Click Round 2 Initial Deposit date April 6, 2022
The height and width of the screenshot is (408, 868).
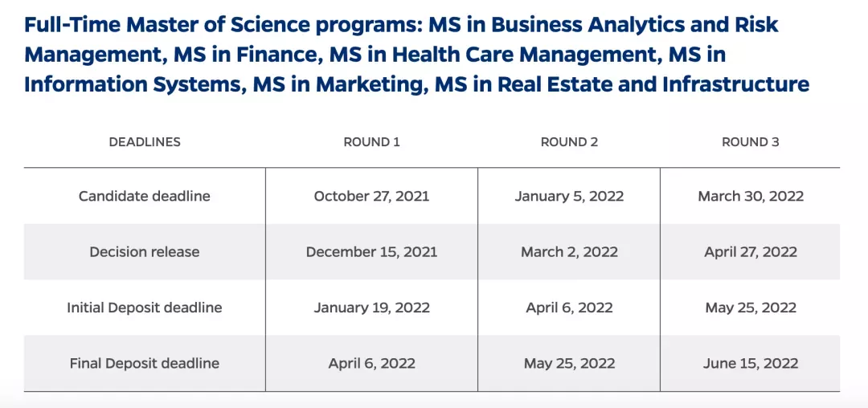click(569, 308)
